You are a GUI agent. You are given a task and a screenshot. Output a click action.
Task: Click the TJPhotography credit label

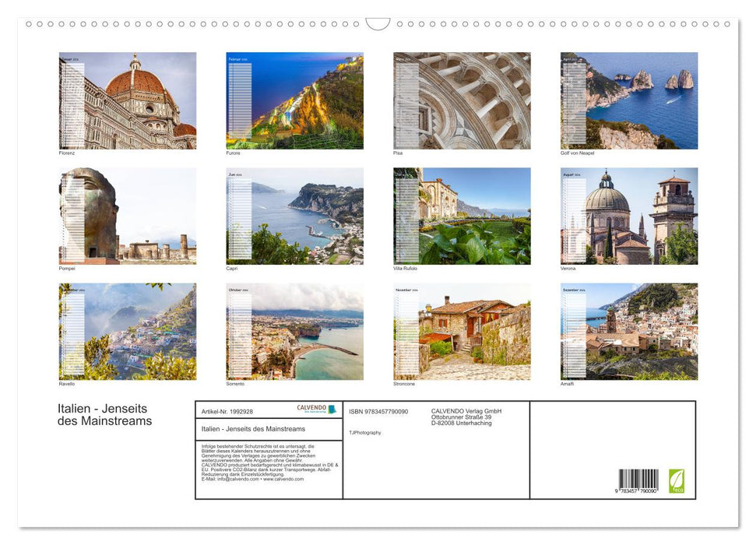(364, 432)
